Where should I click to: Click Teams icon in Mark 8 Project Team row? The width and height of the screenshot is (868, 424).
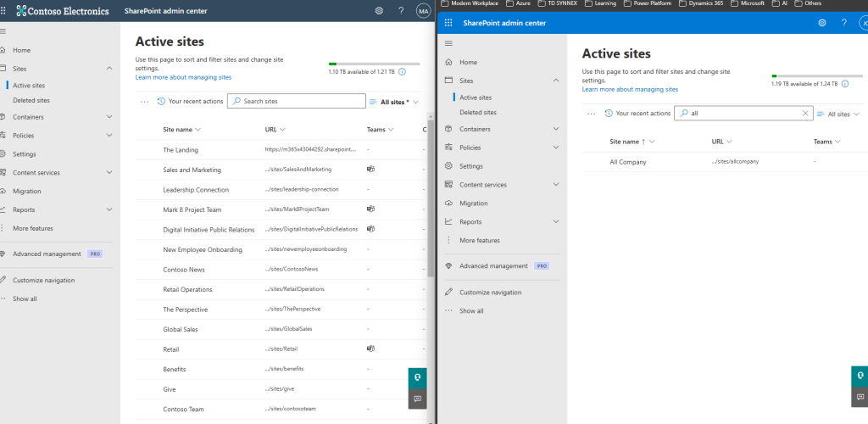(x=371, y=209)
